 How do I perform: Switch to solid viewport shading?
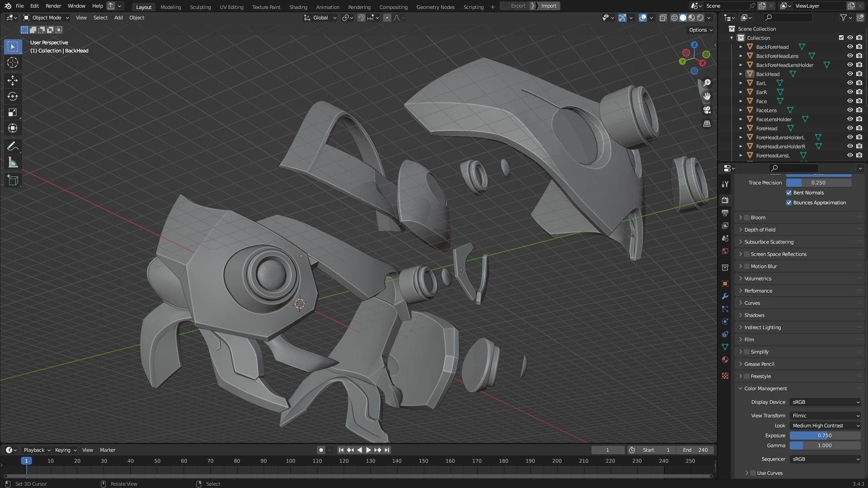coord(683,18)
